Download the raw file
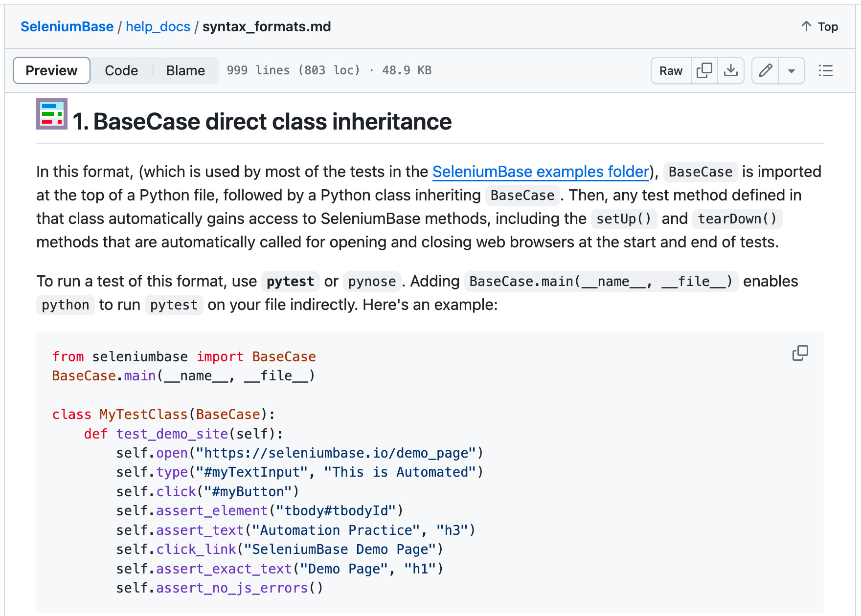Image resolution: width=861 pixels, height=616 pixels. pos(731,70)
